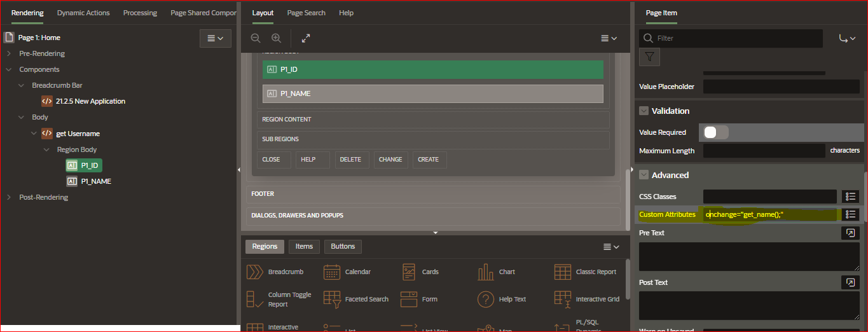The image size is (868, 332).
Task: Open the Page Search tab
Action: (306, 13)
